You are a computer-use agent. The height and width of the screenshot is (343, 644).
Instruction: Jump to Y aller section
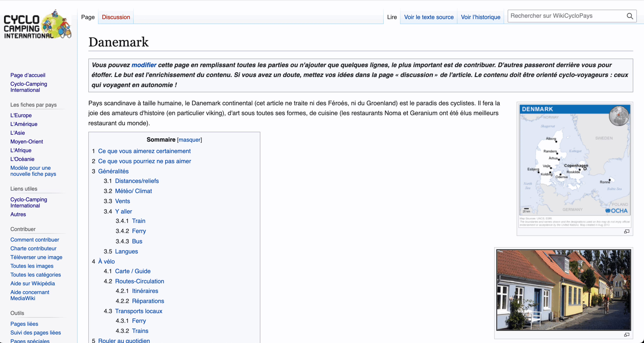pyautogui.click(x=124, y=212)
